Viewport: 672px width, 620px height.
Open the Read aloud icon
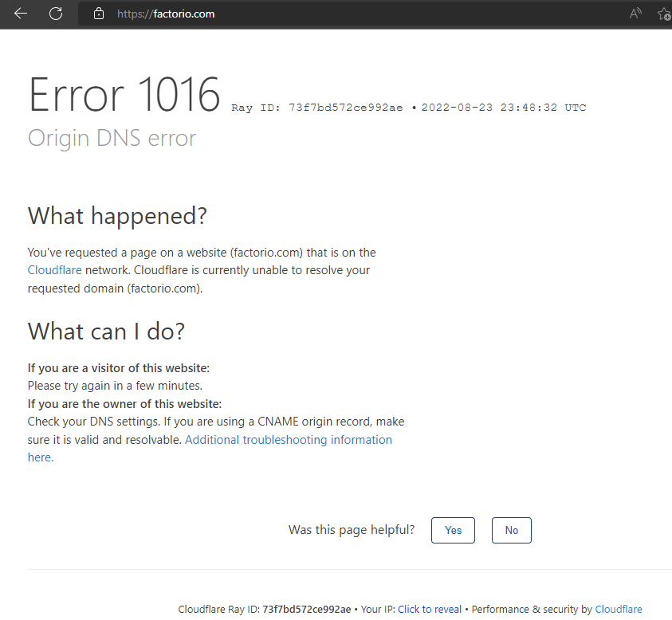[x=635, y=14]
